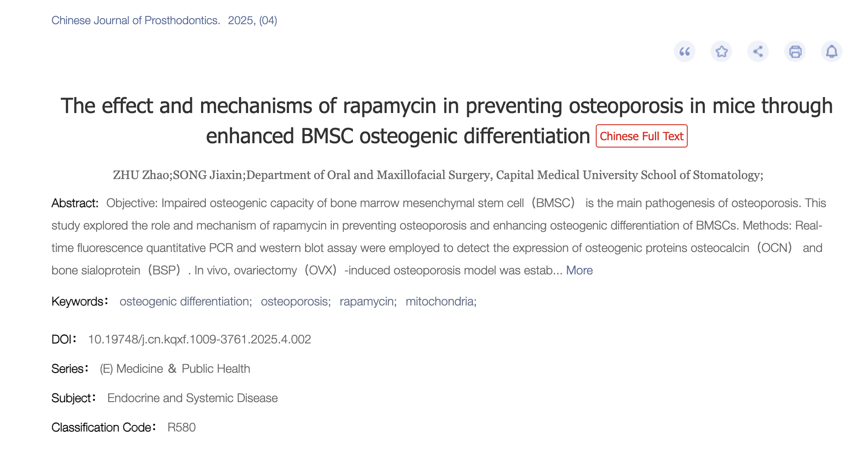Click the Endocrine and Systemic Disease subject
The image size is (868, 453).
click(x=192, y=398)
